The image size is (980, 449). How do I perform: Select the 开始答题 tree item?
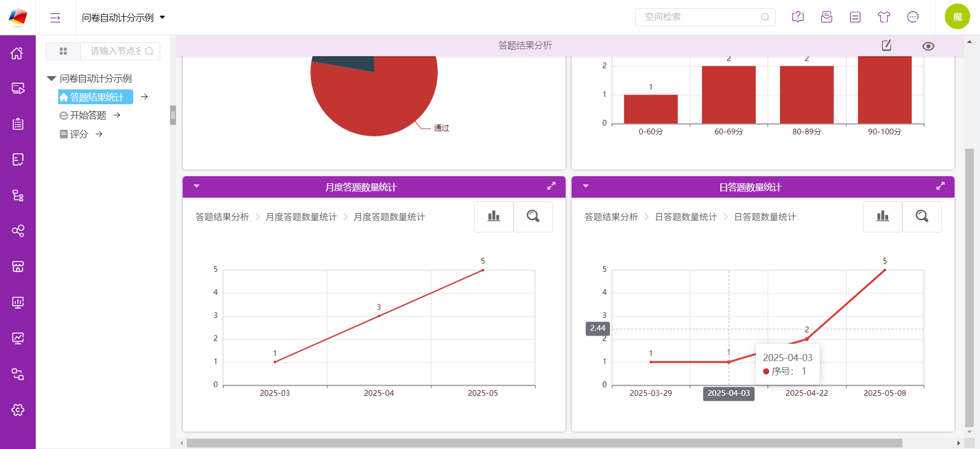83,115
